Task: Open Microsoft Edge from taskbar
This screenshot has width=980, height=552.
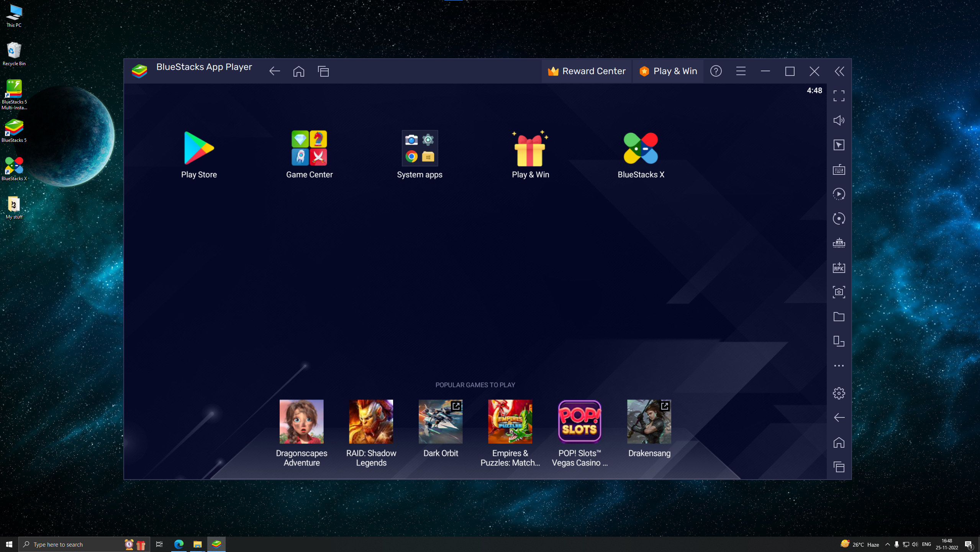Action: pyautogui.click(x=179, y=544)
